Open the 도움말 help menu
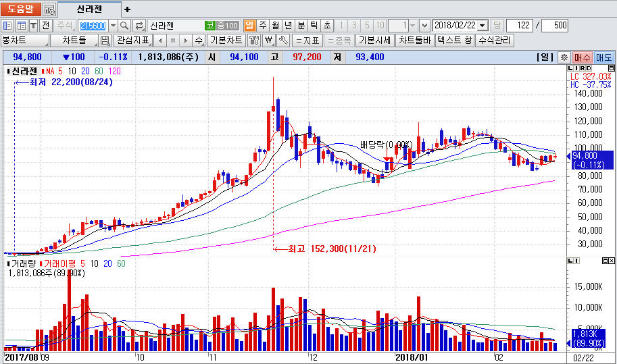 pos(21,9)
